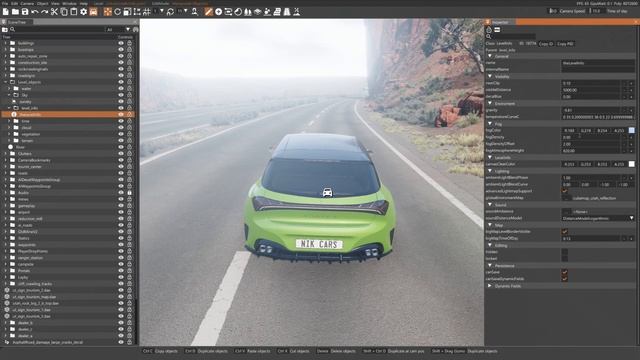The width and height of the screenshot is (640, 360).
Task: Click the orange vehicle icon in toolbar
Action: point(93,12)
